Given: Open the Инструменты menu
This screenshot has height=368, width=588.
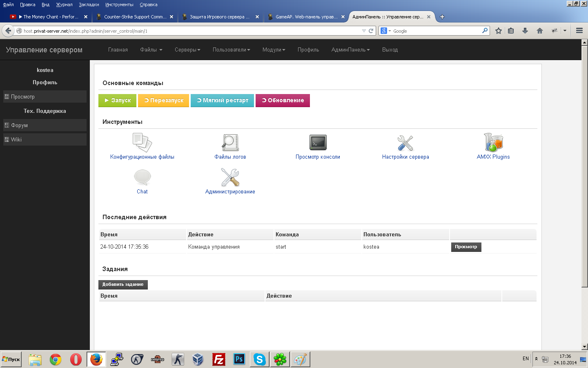Looking at the screenshot, I should click(x=119, y=4).
